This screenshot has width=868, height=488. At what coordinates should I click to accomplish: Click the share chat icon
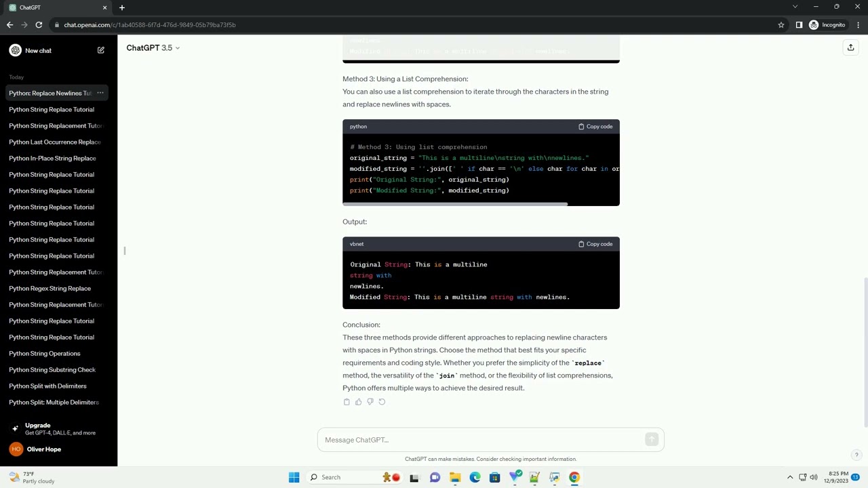coord(850,47)
